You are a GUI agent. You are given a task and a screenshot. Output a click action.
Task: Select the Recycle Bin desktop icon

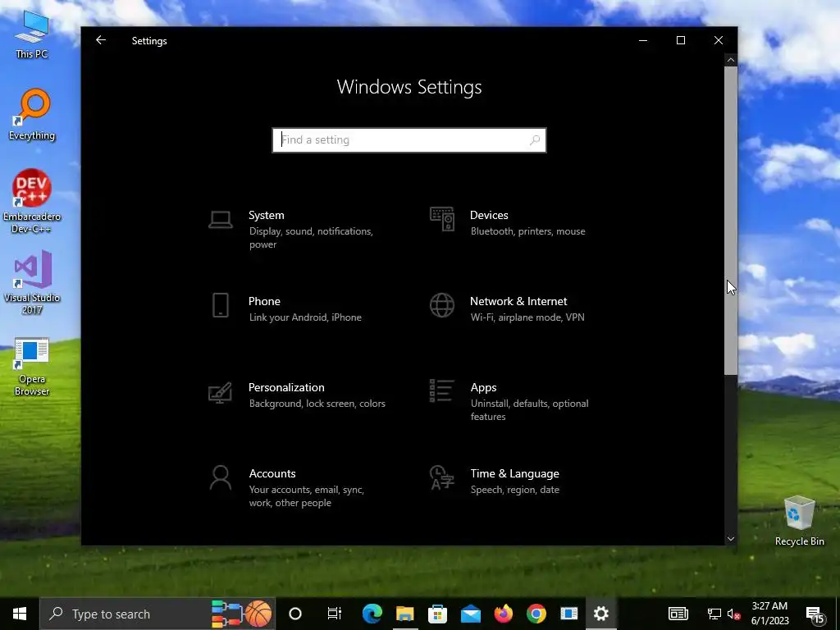click(799, 521)
